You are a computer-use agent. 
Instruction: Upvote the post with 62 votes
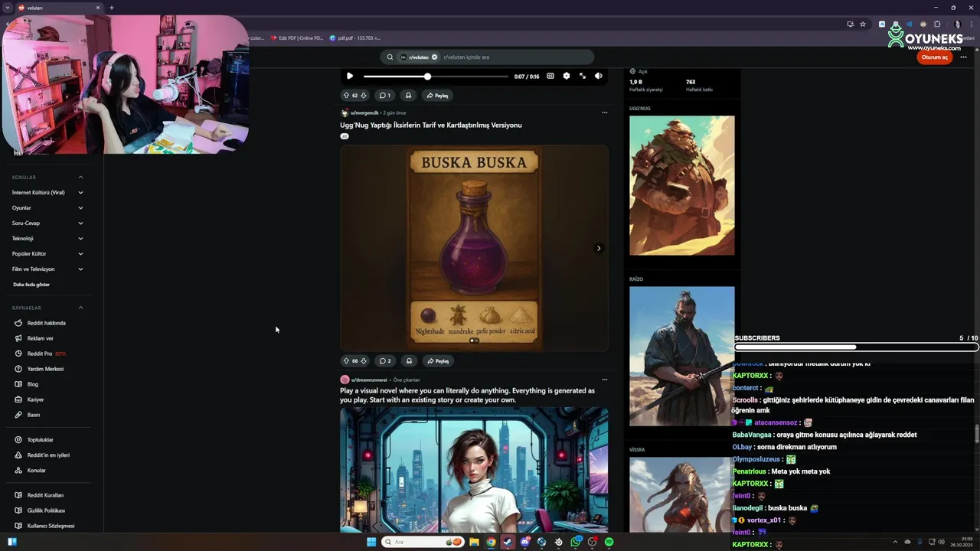coord(346,96)
